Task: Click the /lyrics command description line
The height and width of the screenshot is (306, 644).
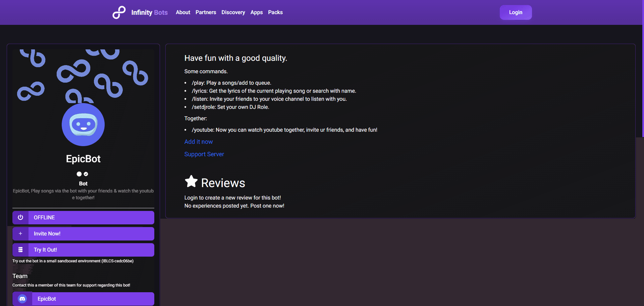Action: 274,91
